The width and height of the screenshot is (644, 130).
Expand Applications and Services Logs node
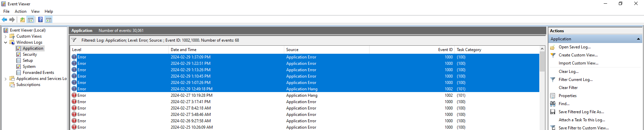pos(5,79)
